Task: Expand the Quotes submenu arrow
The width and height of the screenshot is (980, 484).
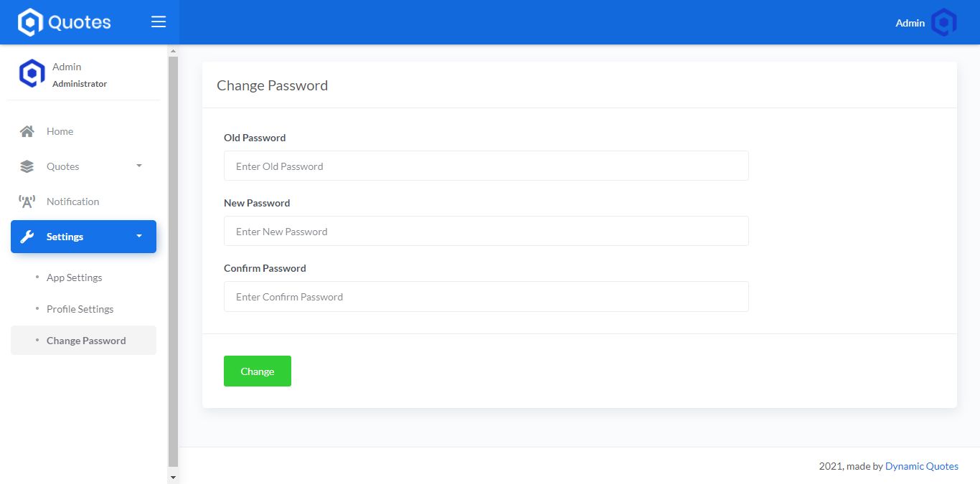Action: [139, 166]
